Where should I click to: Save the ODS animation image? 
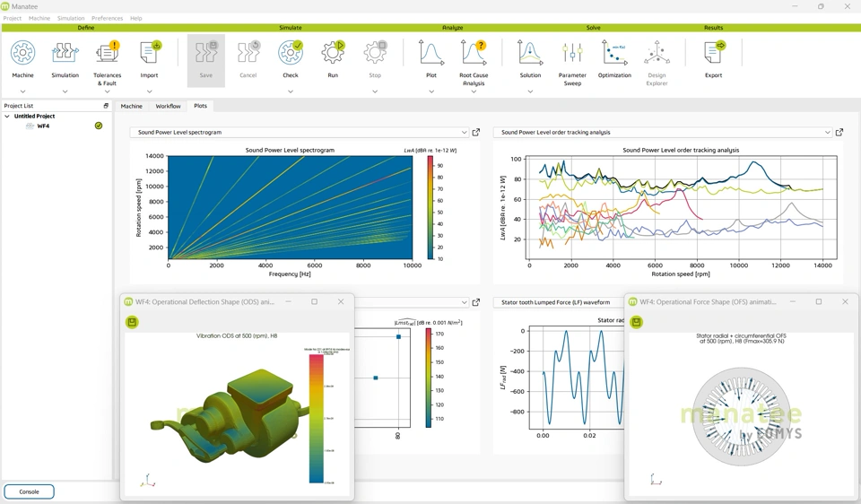tap(132, 322)
